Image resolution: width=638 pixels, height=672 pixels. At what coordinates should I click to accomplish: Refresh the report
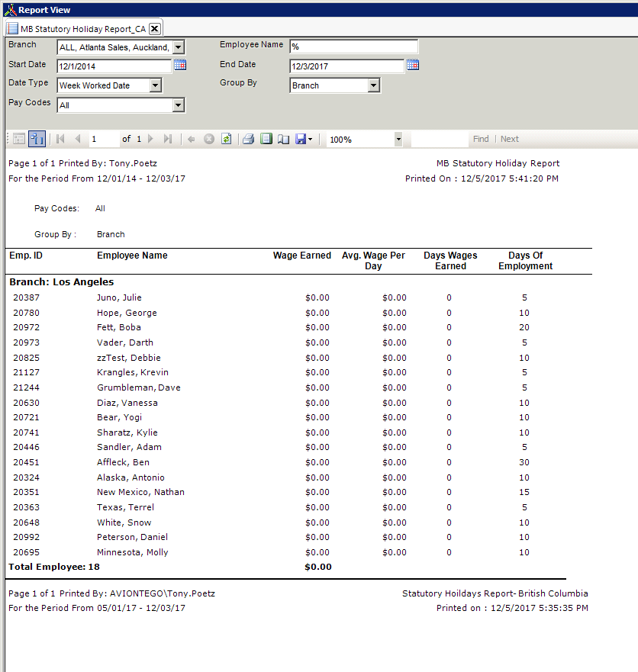coord(227,139)
